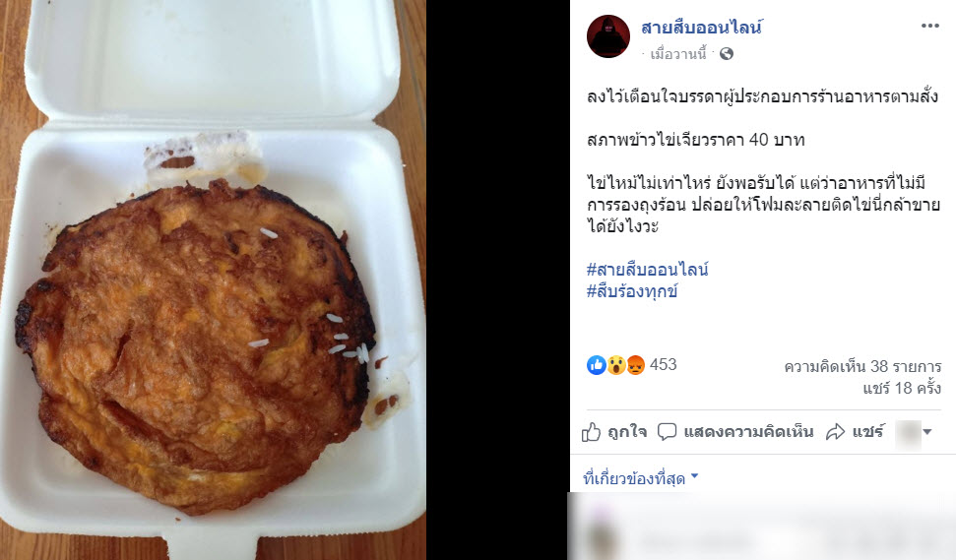Click the wow reaction emoji

615,365
